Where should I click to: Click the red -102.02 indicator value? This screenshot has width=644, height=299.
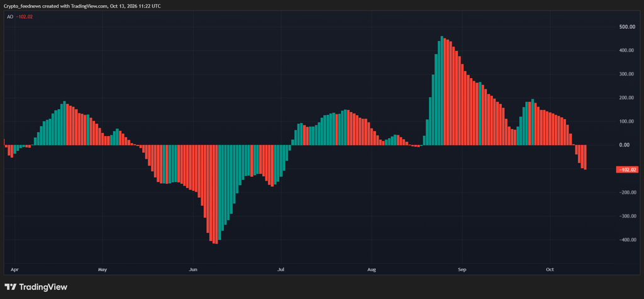click(x=24, y=17)
